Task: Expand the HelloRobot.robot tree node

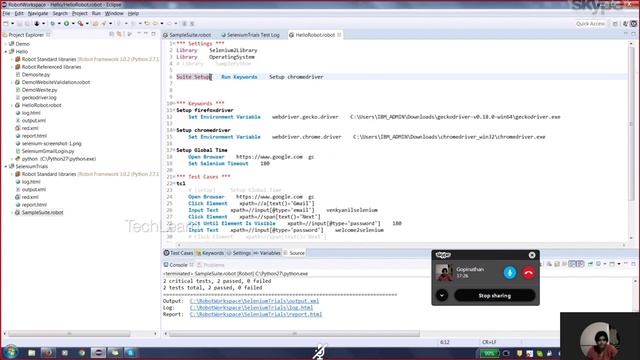Action: (12, 105)
